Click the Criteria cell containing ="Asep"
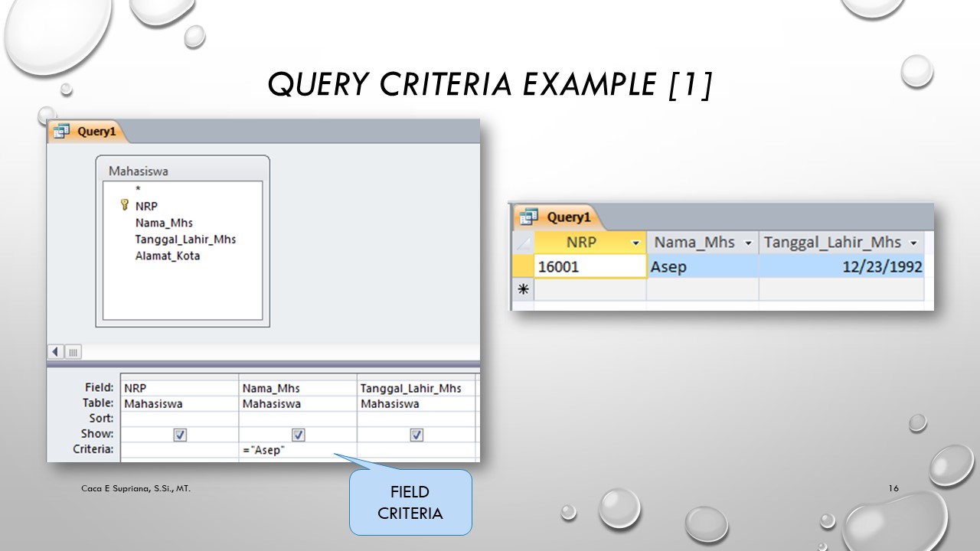 pos(299,450)
